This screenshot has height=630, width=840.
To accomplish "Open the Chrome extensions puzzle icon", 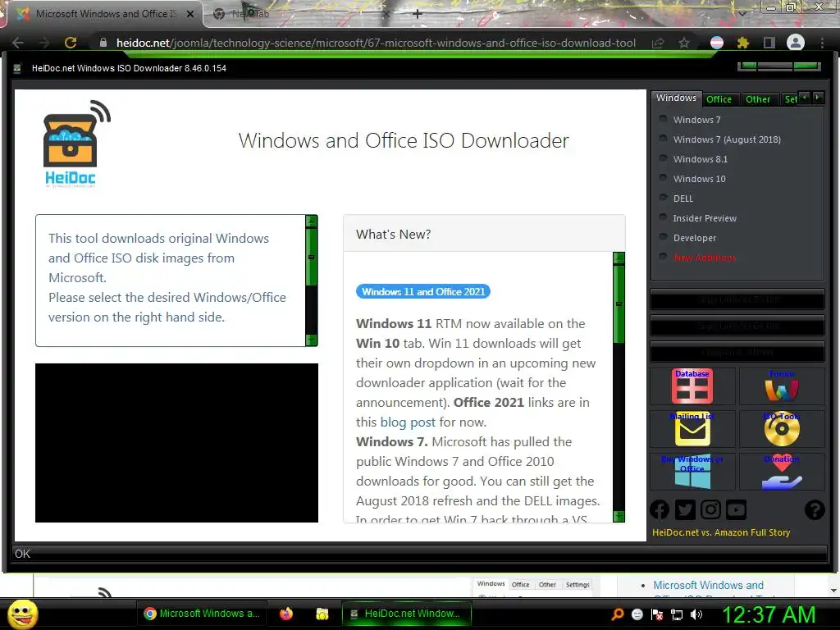I will point(743,43).
